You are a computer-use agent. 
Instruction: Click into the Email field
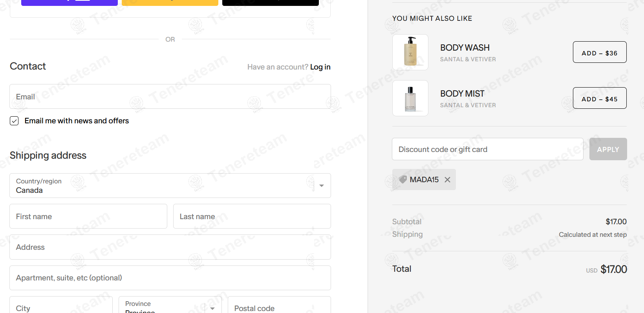[170, 97]
